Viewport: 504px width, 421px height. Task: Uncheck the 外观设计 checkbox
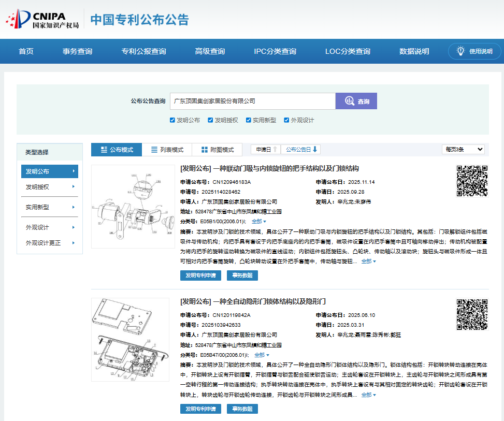pyautogui.click(x=286, y=120)
